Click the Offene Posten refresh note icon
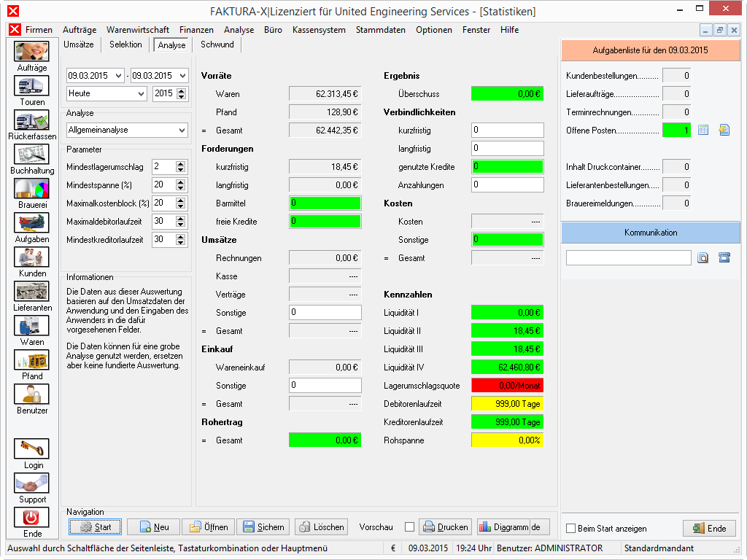This screenshot has height=560, width=747. click(x=724, y=130)
